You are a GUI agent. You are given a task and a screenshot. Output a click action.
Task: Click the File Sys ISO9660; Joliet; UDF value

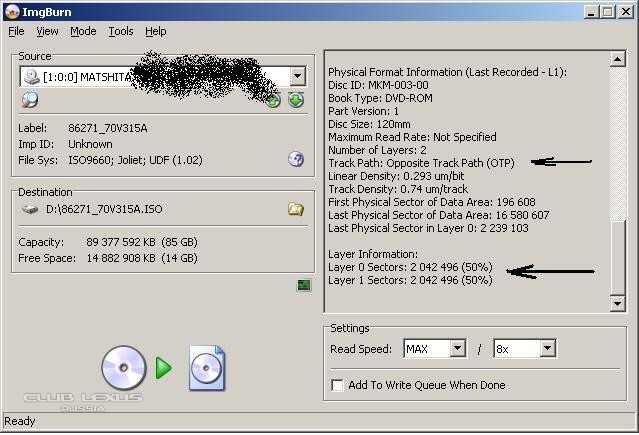click(135, 160)
